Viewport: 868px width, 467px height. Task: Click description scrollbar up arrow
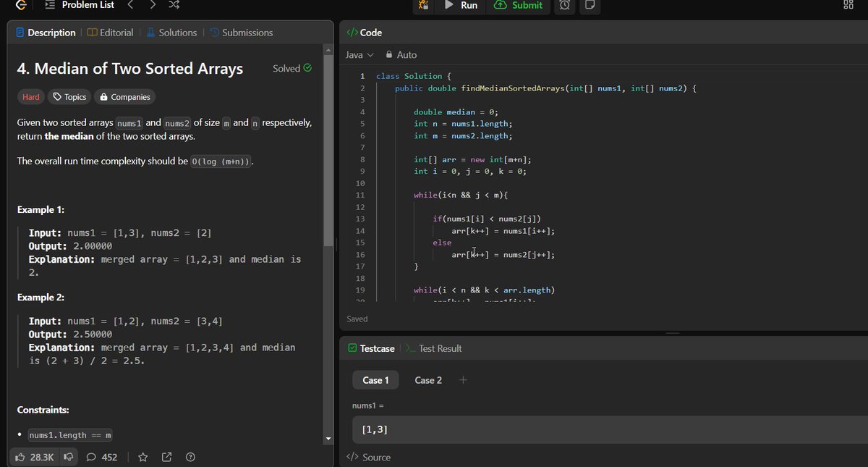click(328, 50)
